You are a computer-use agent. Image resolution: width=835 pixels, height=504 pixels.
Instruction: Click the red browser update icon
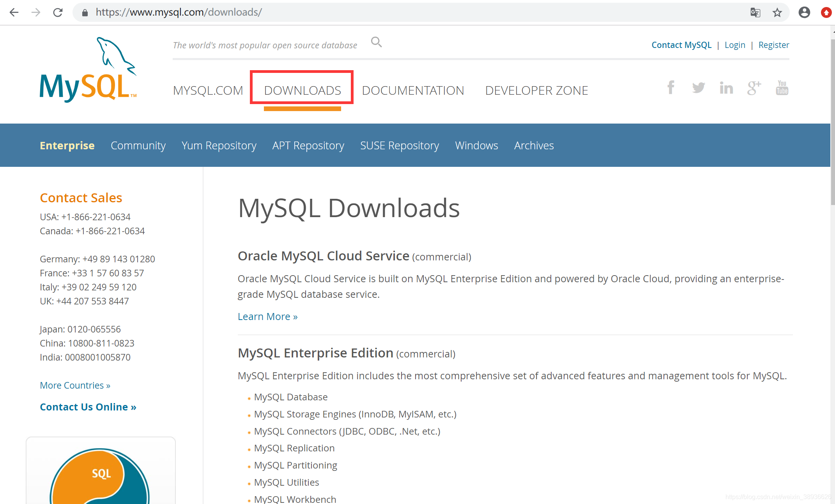[826, 12]
